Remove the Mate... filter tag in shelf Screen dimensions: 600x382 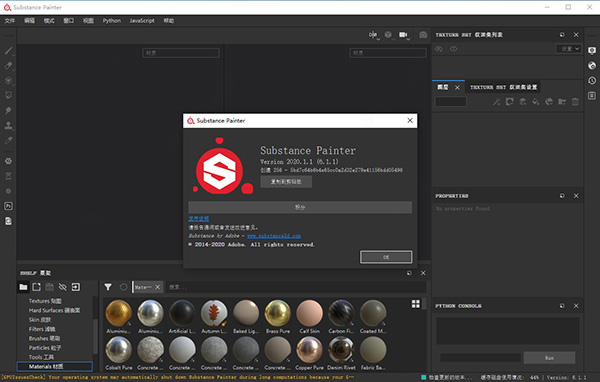pyautogui.click(x=157, y=287)
